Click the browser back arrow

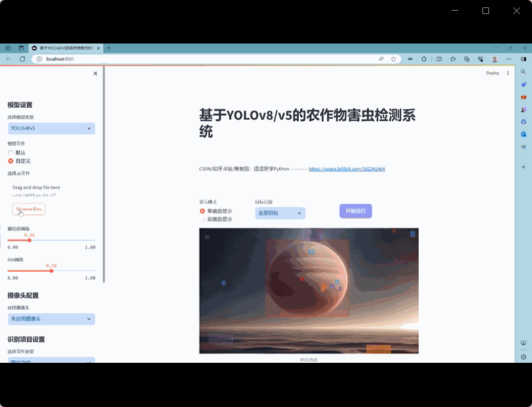(9, 59)
